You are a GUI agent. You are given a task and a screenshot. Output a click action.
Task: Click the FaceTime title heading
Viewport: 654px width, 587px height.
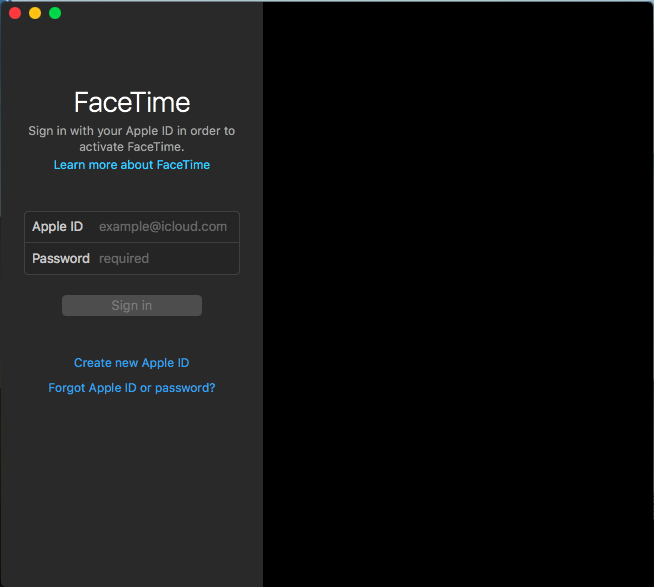132,102
